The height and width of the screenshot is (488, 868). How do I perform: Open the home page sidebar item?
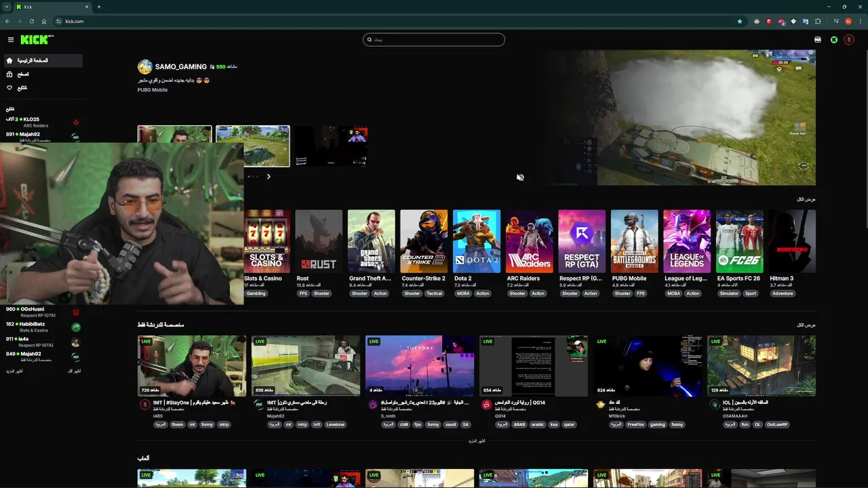(43, 60)
